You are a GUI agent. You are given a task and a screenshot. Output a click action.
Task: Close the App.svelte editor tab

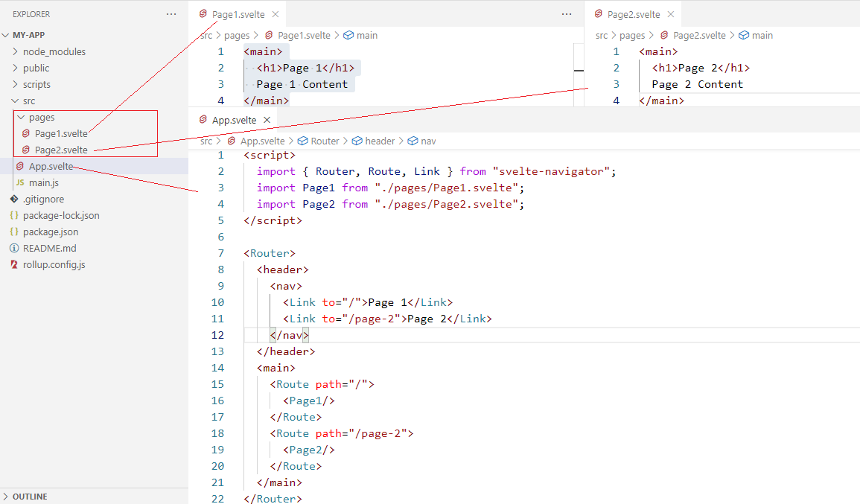267,120
